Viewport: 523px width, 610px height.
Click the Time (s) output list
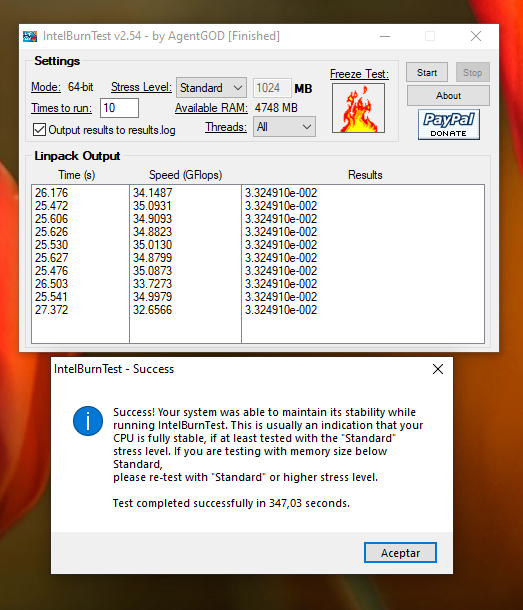[x=80, y=264]
